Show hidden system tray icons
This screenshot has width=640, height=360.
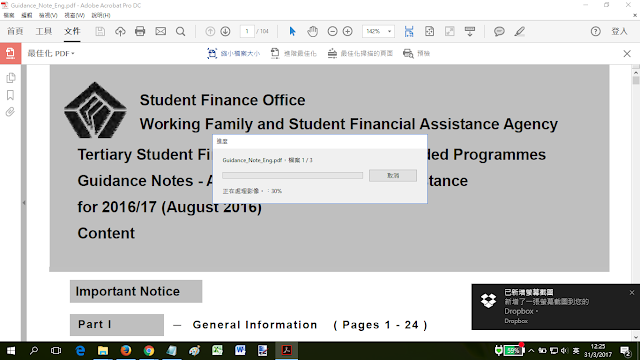531,351
